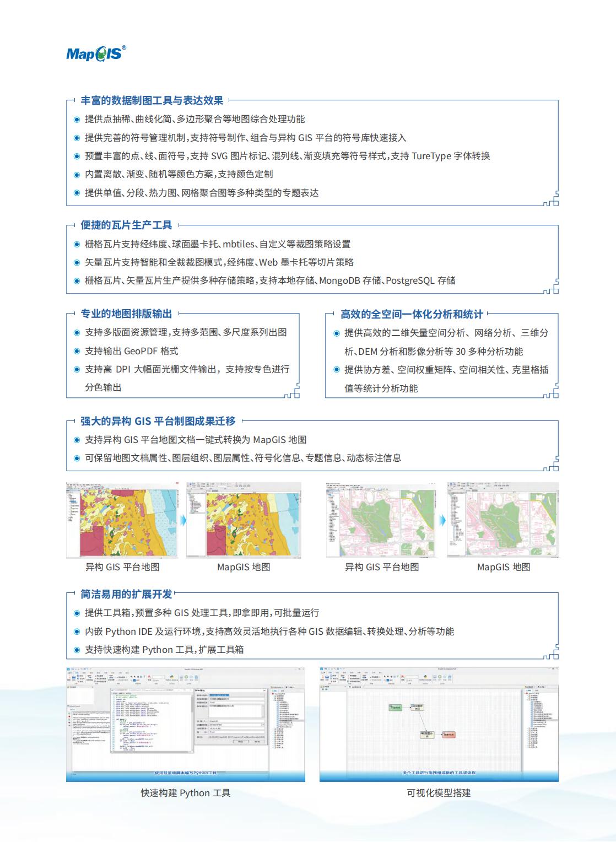The height and width of the screenshot is (842, 616).
Task: Click the blue arrow between the geological maps
Action: tap(183, 520)
